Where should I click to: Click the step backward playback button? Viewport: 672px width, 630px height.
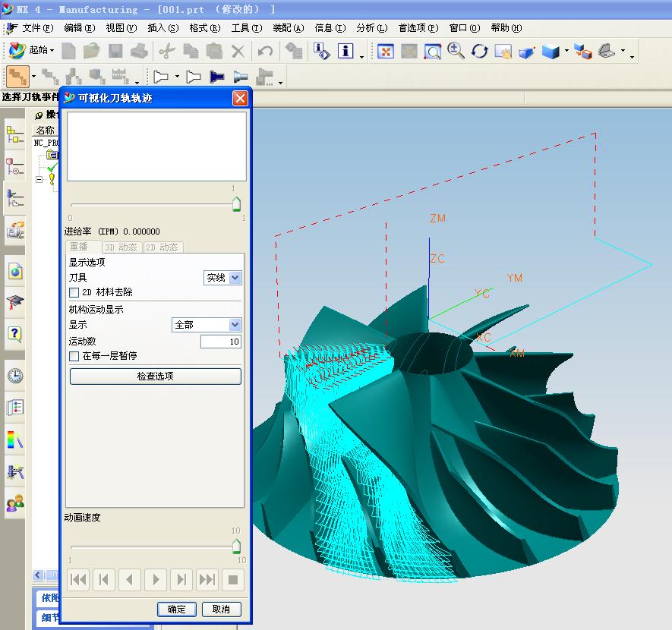(104, 580)
